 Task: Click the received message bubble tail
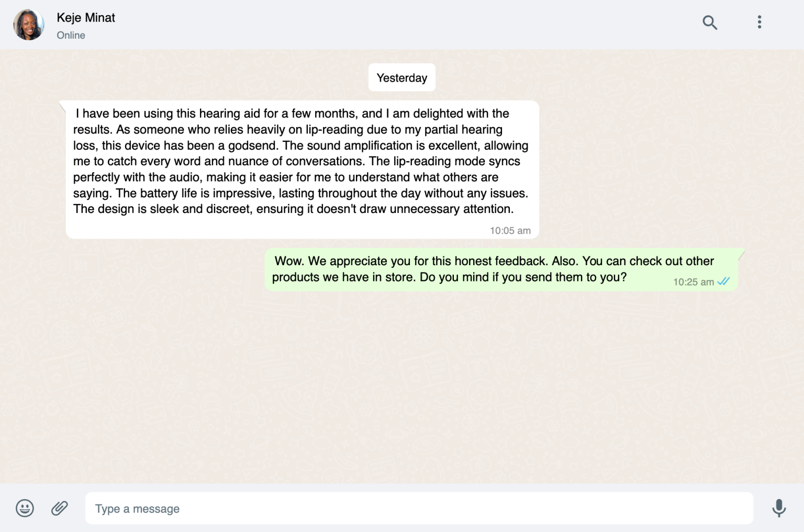point(63,106)
